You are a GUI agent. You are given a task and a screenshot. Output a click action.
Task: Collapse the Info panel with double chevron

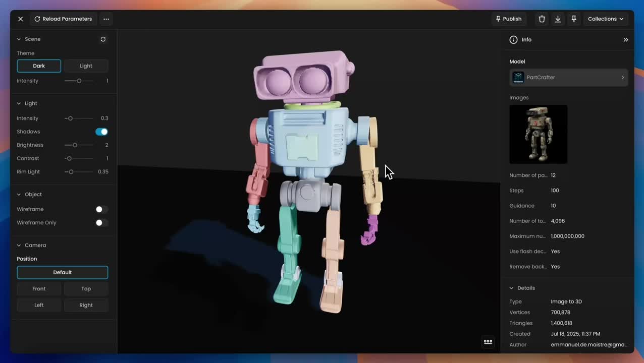(625, 39)
